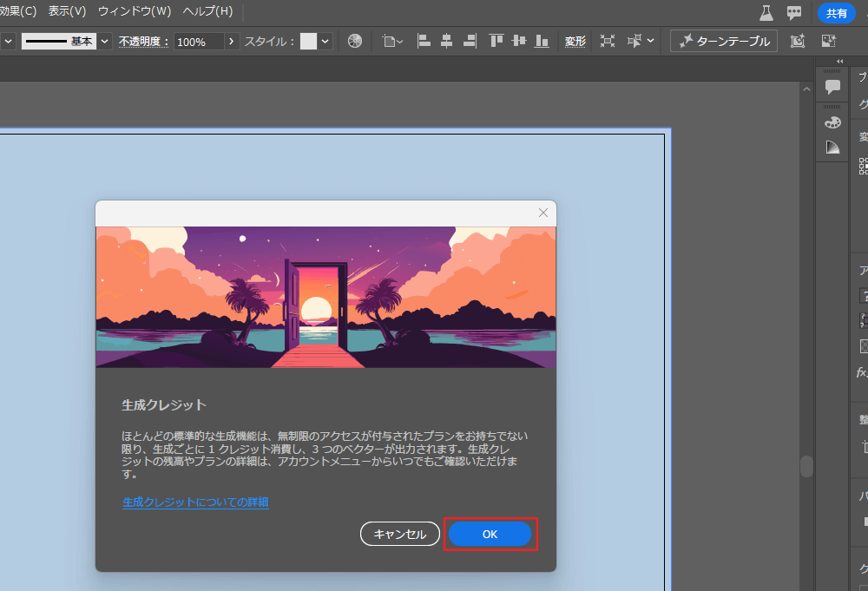Screen dimensions: 868x591
Task: Click the 変形 transform option
Action: [x=575, y=41]
